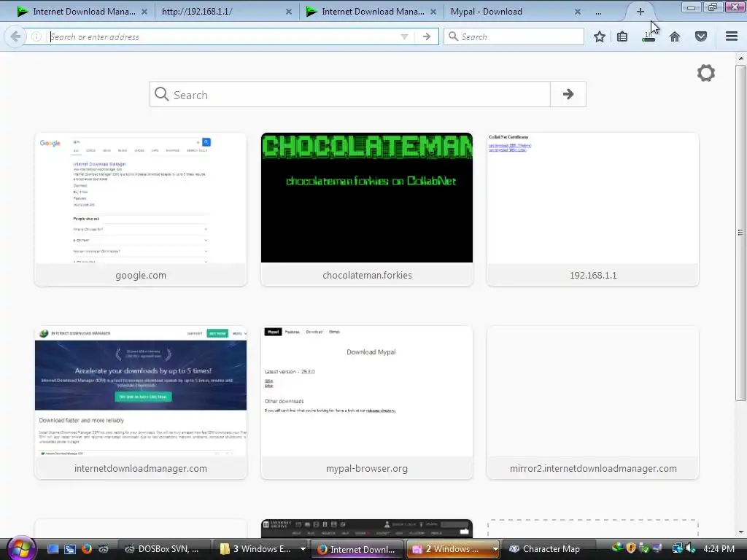747x560 pixels.
Task: Open DOSBox SVN taskbar button
Action: tap(163, 549)
